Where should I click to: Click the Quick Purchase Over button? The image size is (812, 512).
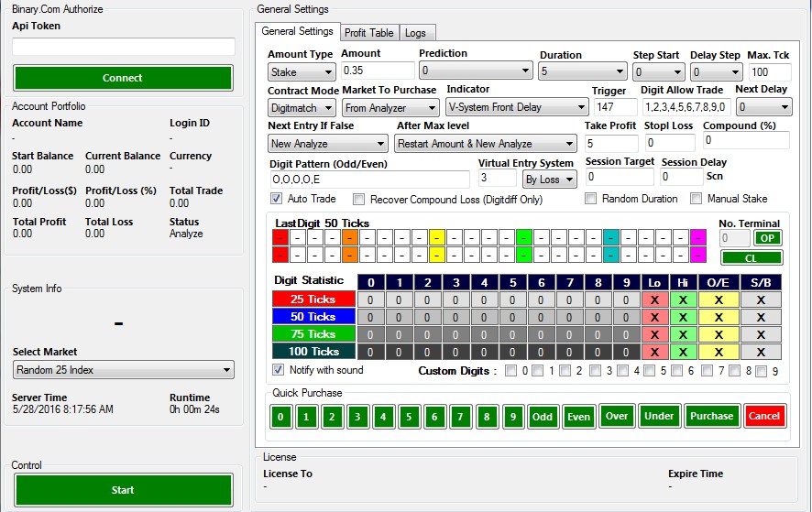[617, 416]
